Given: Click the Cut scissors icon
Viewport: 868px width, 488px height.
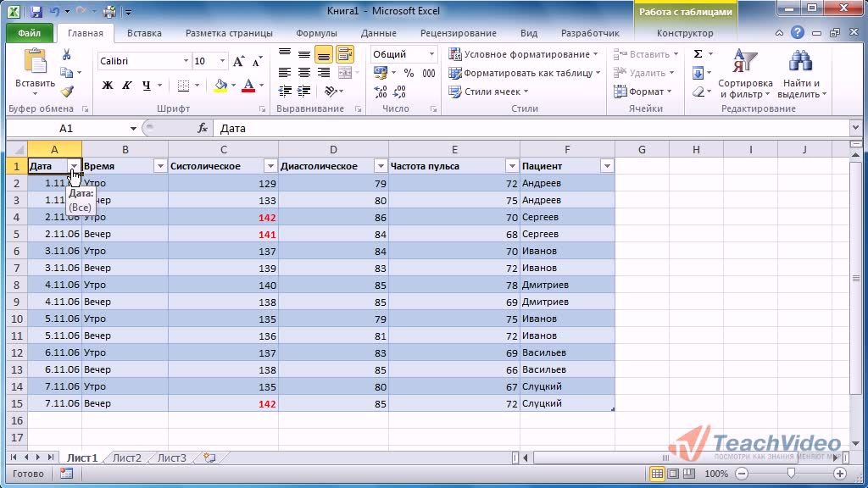Looking at the screenshot, I should [67, 54].
